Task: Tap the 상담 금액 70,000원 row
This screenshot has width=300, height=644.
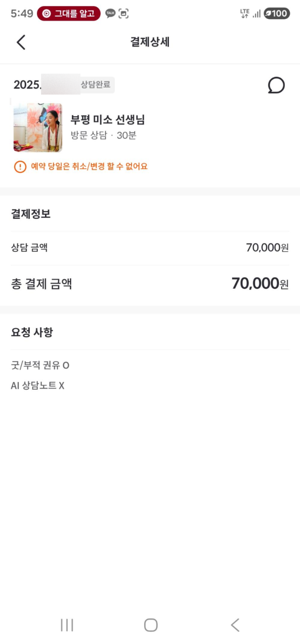Action: click(150, 248)
